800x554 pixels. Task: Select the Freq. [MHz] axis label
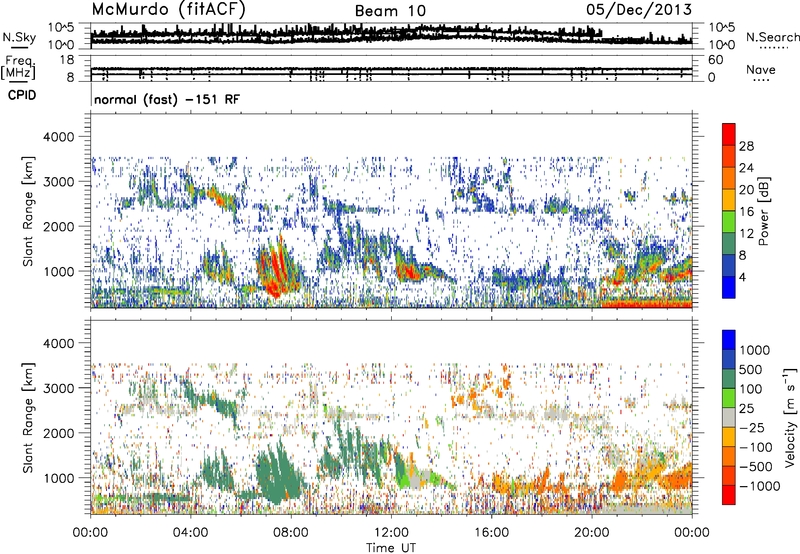[18, 68]
